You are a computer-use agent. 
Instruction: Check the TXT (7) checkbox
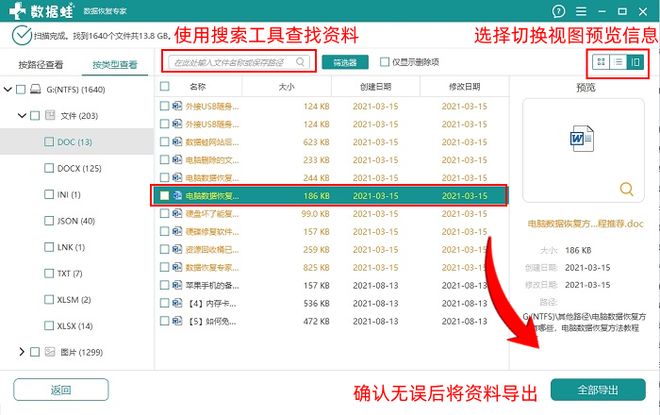[x=49, y=273]
